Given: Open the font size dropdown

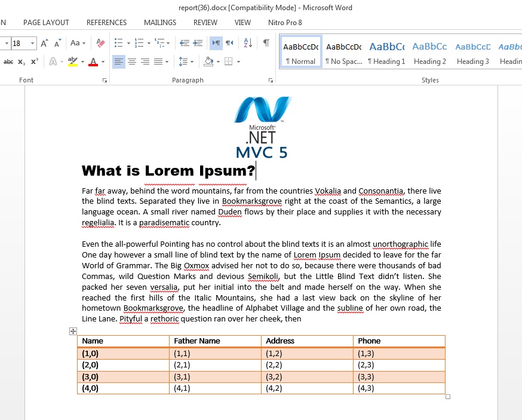Looking at the screenshot, I should pyautogui.click(x=32, y=43).
